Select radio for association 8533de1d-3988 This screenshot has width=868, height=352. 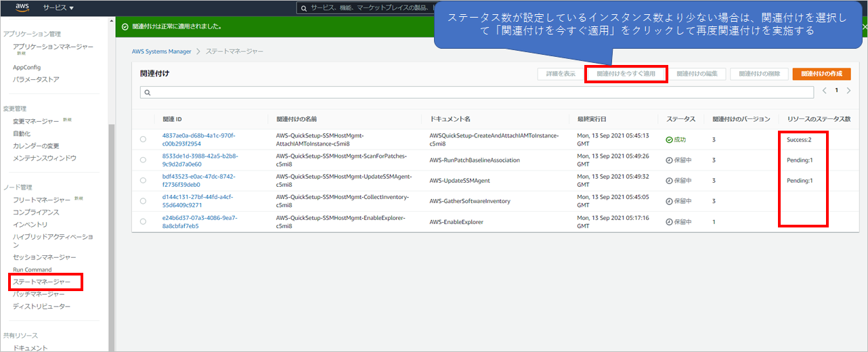[143, 160]
